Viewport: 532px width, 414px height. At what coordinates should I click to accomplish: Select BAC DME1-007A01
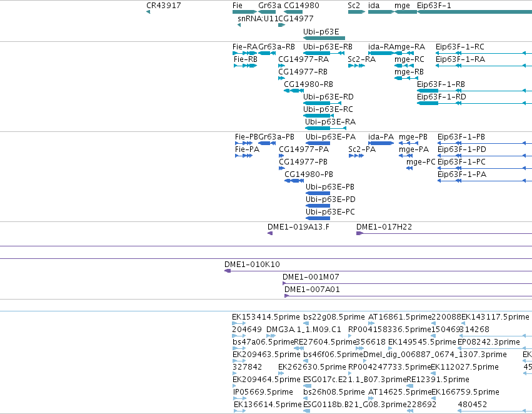pos(312,290)
